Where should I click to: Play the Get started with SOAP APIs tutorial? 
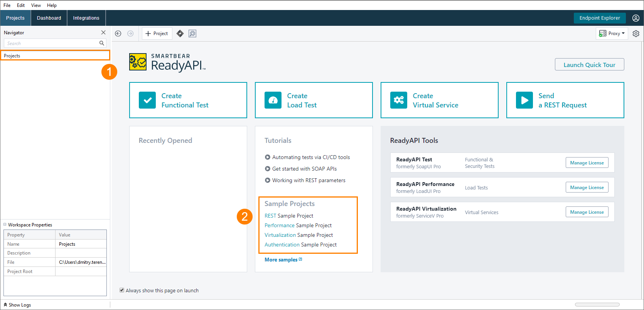(x=268, y=169)
